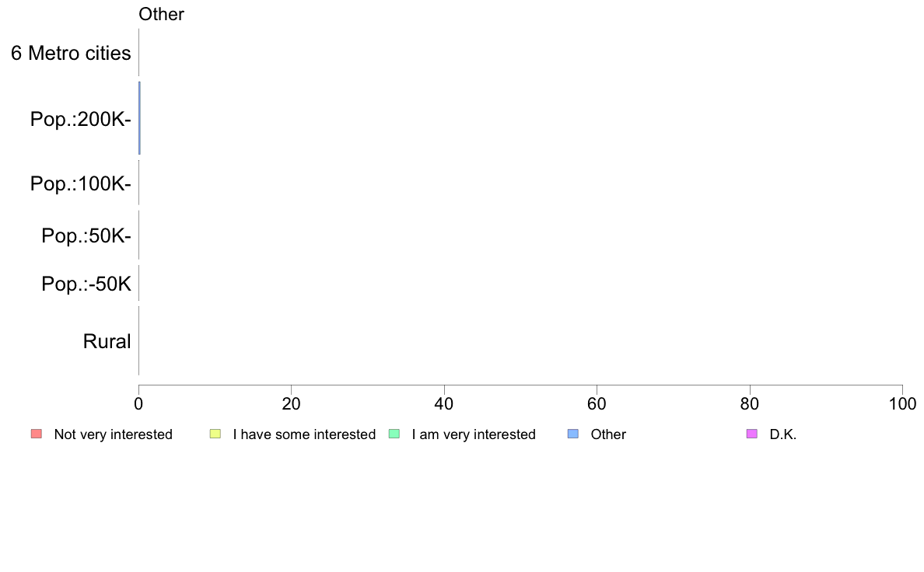
Task: Click the blue Other legend swatch
Action: (x=573, y=434)
